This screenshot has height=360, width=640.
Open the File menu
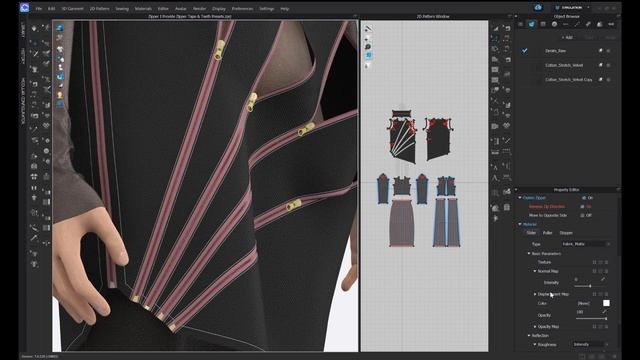[x=38, y=9]
